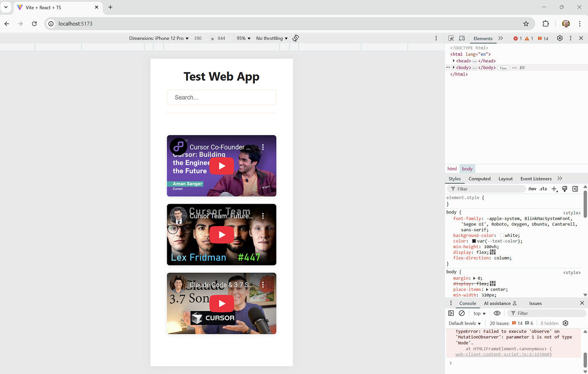This screenshot has height=374, width=588.
Task: Play the Cursor Co-Founder video
Action: pyautogui.click(x=222, y=166)
